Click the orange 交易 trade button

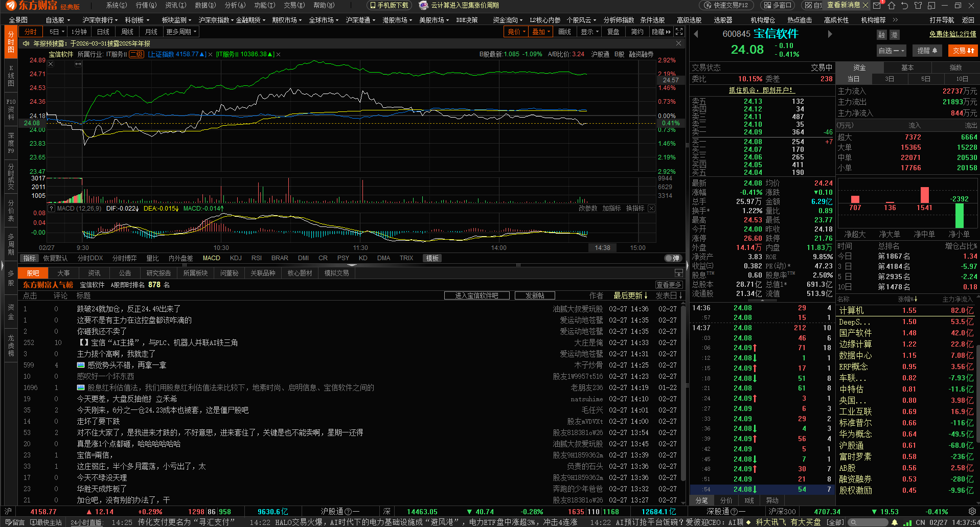coord(963,51)
